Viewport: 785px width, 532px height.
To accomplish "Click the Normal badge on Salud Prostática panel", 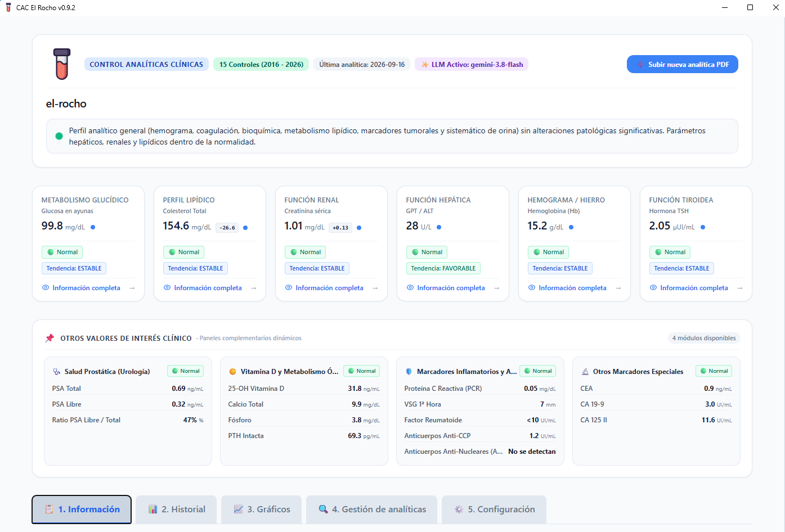I will tap(185, 371).
